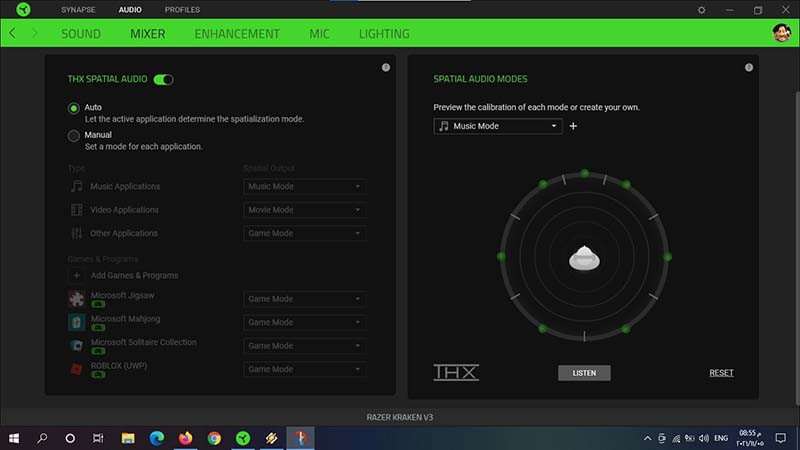800x450 pixels.
Task: Add new spatial audio mode with plus icon
Action: tap(573, 126)
